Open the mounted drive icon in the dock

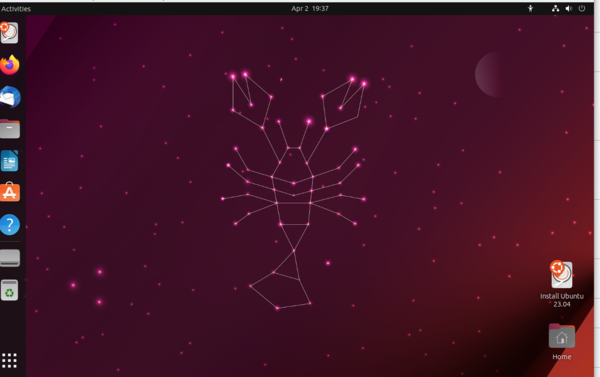point(10,258)
